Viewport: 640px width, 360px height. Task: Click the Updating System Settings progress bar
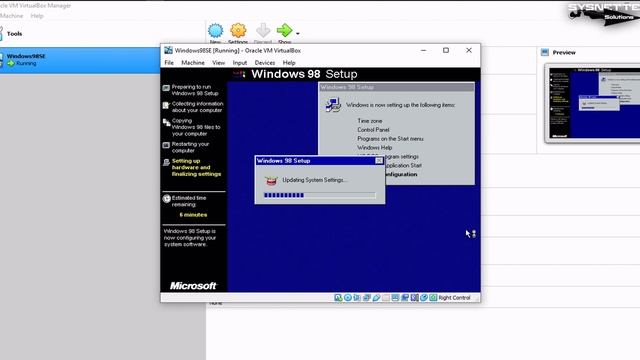[320, 195]
